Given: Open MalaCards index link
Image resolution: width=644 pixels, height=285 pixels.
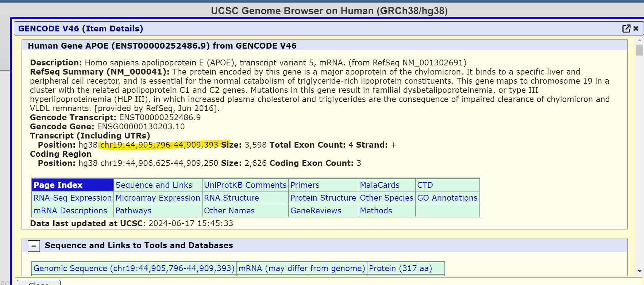Looking at the screenshot, I should (379, 185).
